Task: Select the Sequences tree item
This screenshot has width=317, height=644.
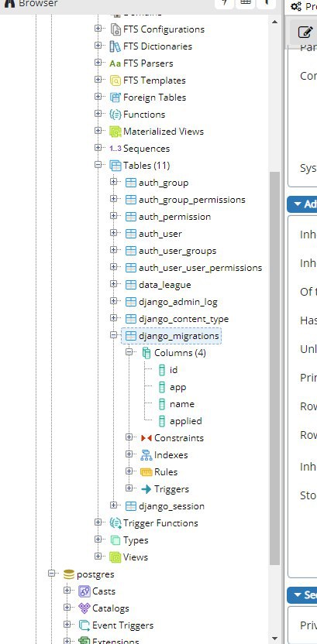Action: point(146,149)
